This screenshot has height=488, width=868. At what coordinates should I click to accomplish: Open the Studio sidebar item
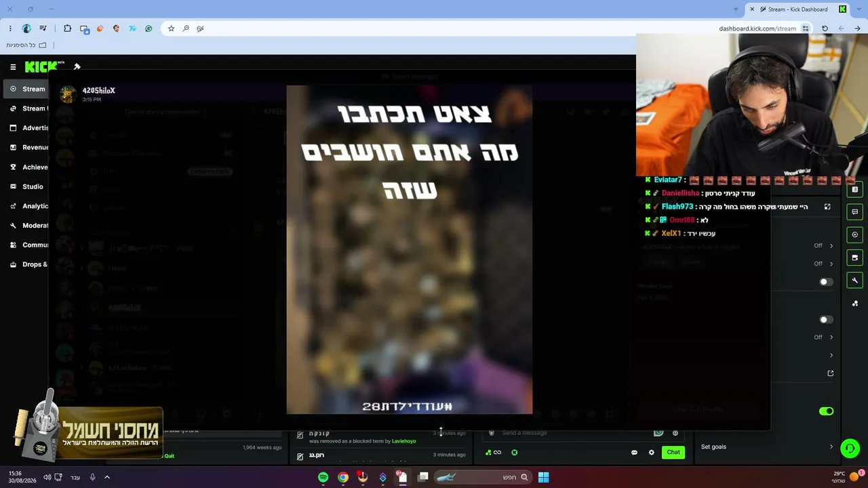[x=26, y=186]
